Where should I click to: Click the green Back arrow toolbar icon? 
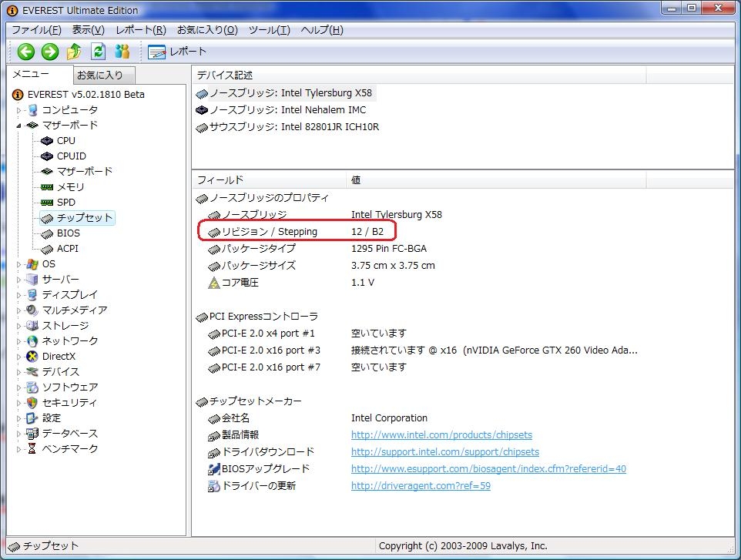pos(26,52)
